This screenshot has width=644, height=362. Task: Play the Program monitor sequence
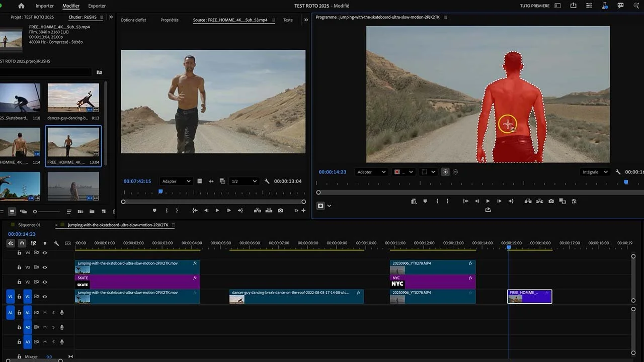[488, 201]
